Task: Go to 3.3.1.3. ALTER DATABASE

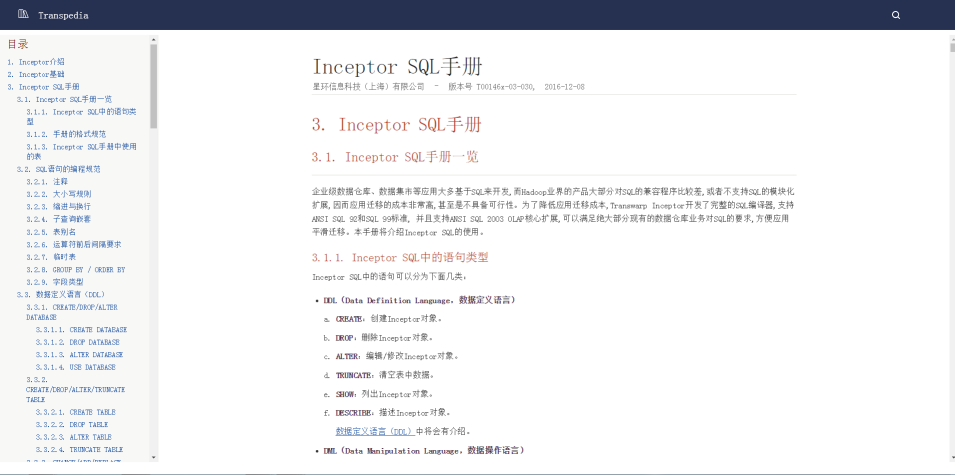Action: 80,355
